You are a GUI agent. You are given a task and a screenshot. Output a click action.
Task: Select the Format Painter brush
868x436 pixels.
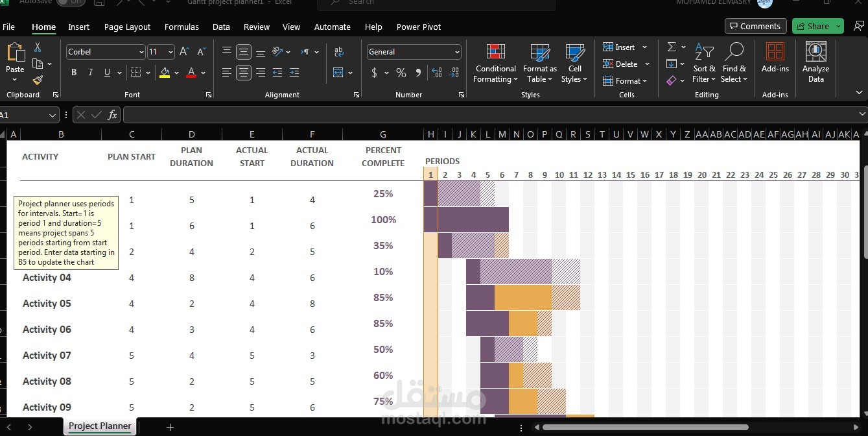pyautogui.click(x=38, y=80)
